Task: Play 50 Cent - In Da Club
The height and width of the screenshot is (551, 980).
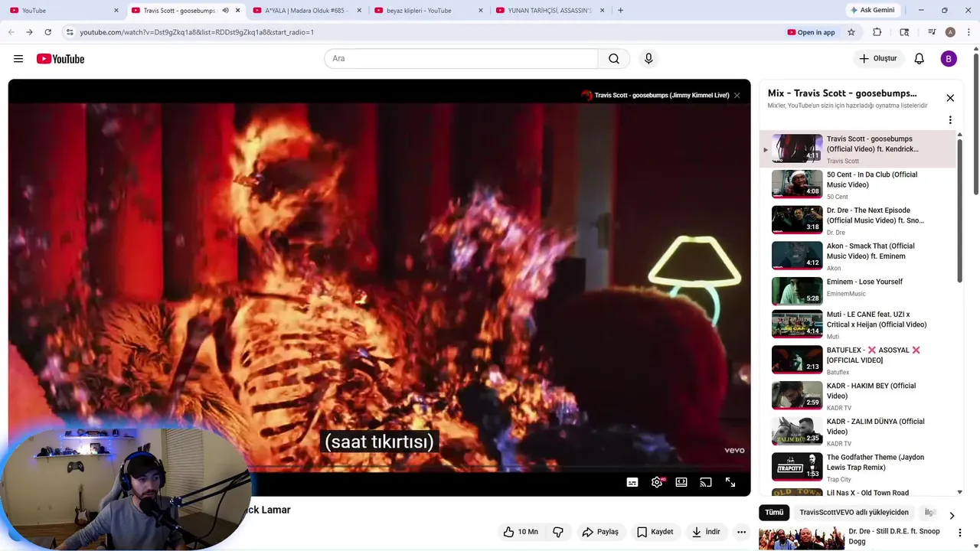Action: coord(857,184)
